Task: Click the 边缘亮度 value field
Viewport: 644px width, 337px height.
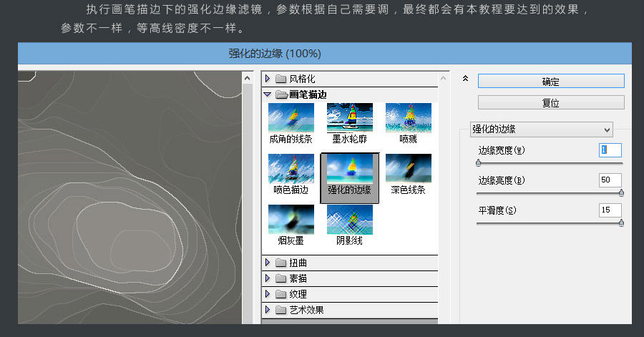Action: (x=610, y=180)
